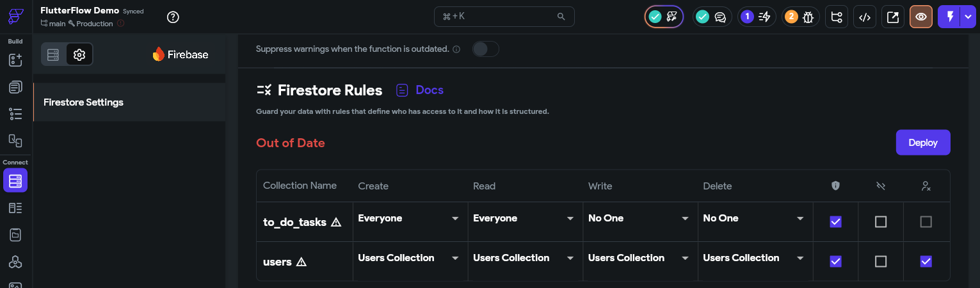
Task: Check the user-delete checkbox for to_do_tasks
Action: click(x=926, y=222)
